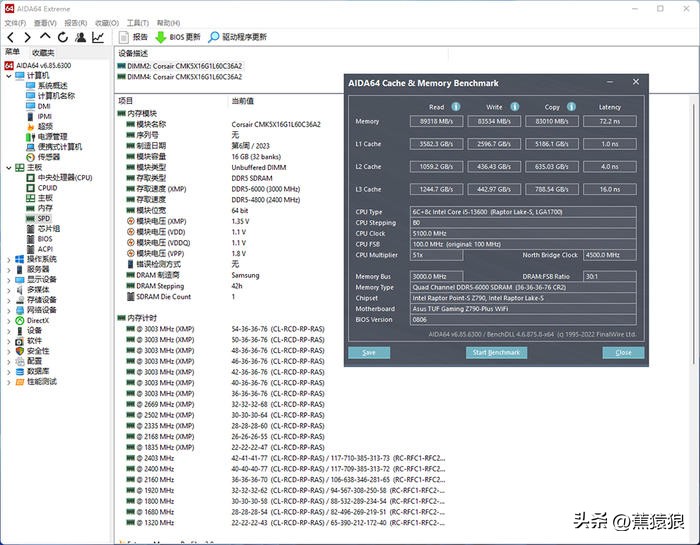Select 内存 memory tree item
This screenshot has width=700, height=545.
point(39,208)
